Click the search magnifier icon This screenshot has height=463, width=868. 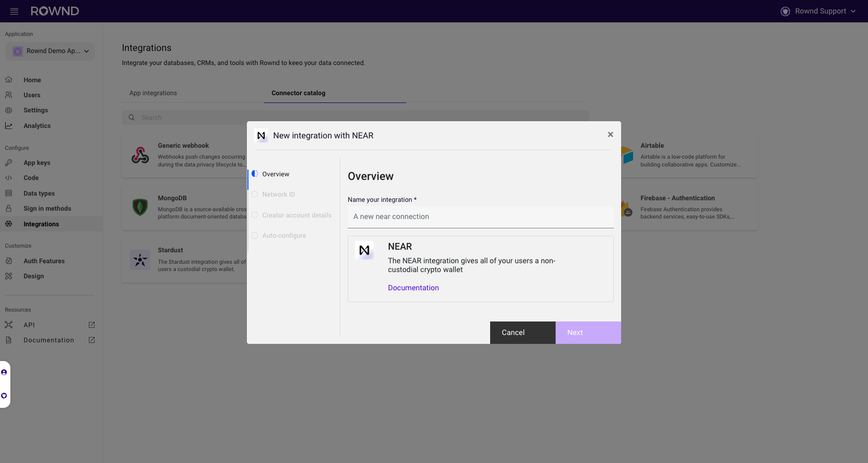pos(131,118)
